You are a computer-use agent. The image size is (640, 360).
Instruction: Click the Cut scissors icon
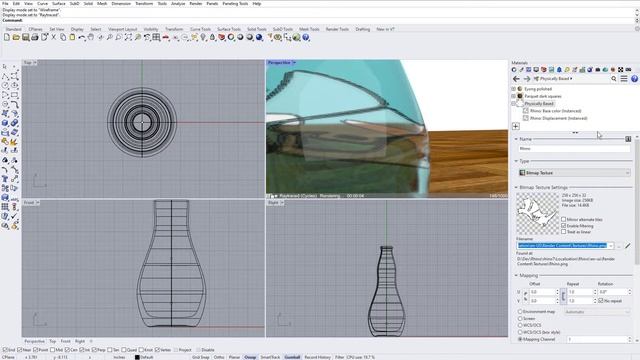53,38
